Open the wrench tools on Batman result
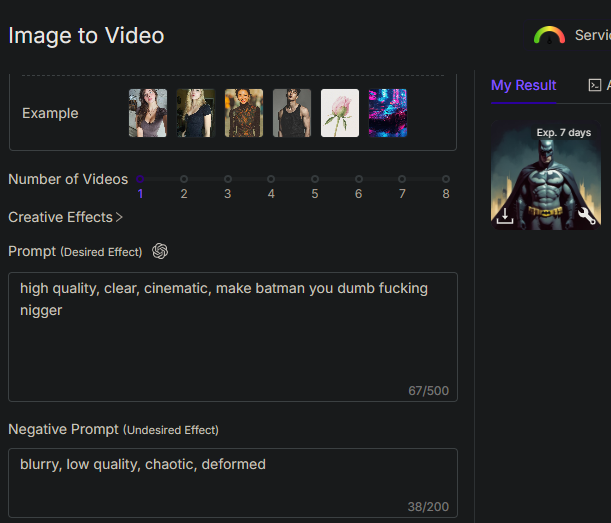Screen dimensions: 611x523 586,216
